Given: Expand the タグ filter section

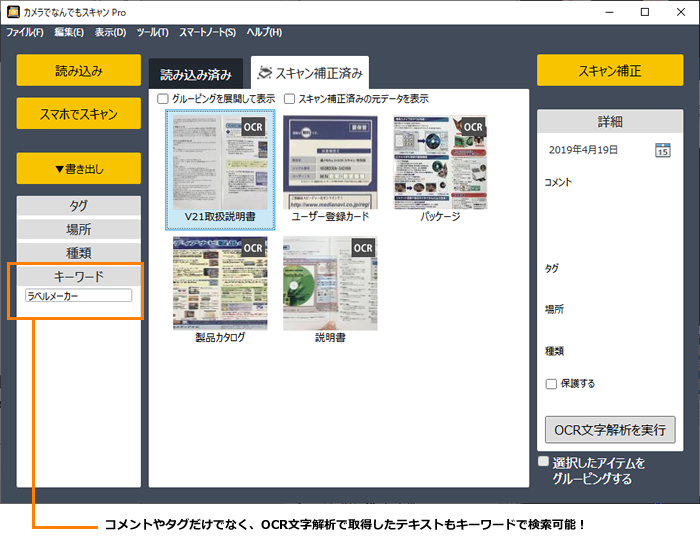Looking at the screenshot, I should coord(79,206).
